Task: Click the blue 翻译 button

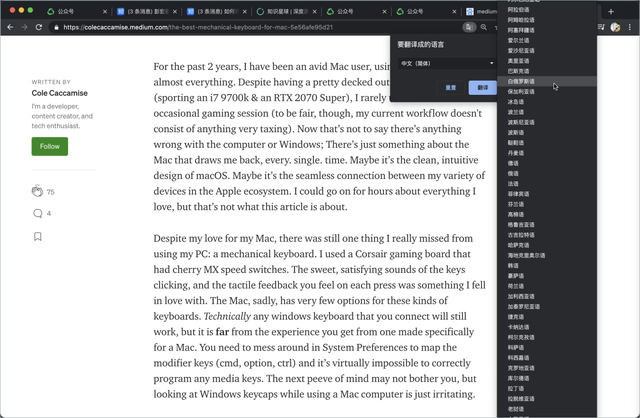Action: 482,88
